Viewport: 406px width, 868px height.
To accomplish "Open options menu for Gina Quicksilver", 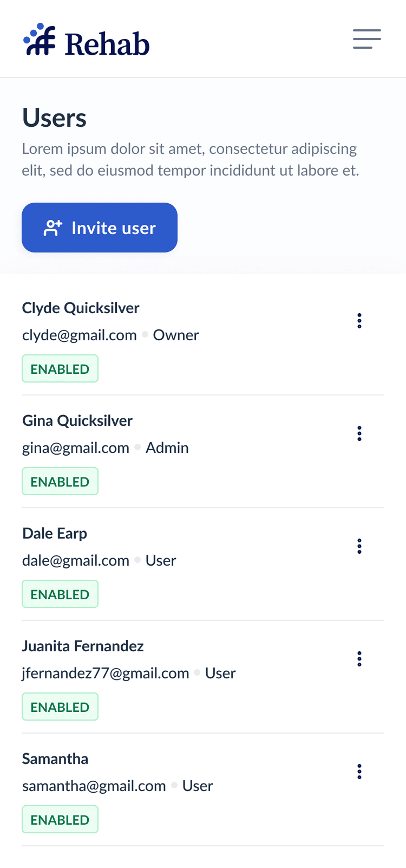I will coord(359,433).
